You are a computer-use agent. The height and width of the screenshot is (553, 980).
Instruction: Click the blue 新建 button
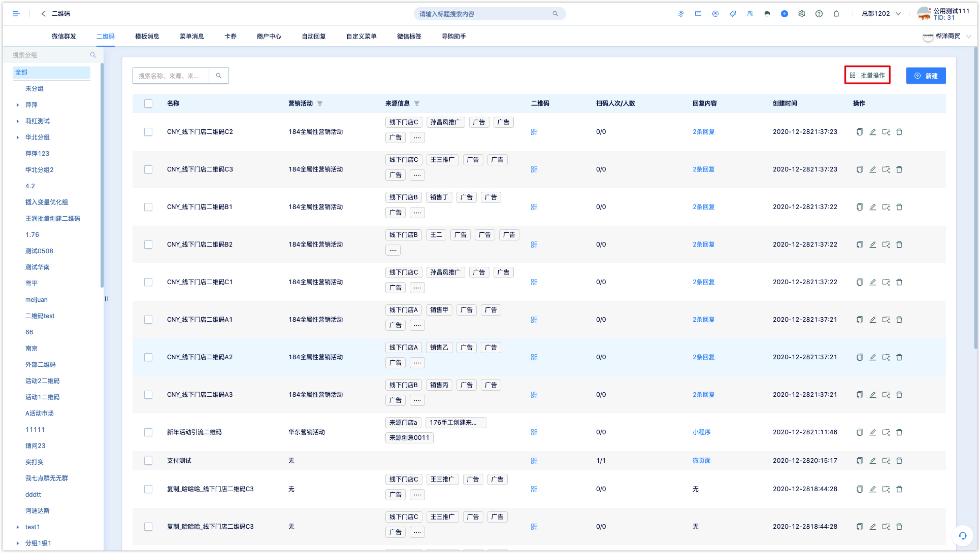click(926, 76)
